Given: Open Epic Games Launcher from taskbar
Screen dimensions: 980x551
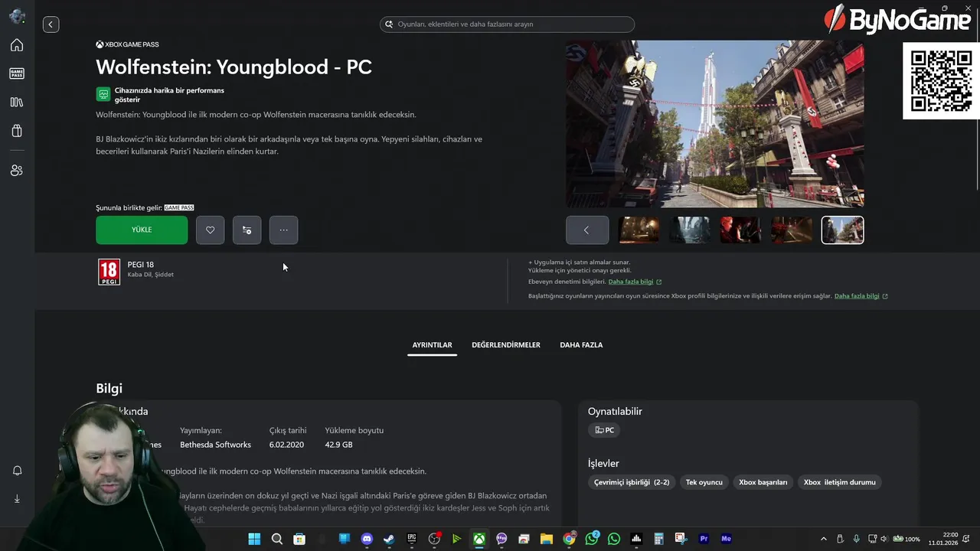Looking at the screenshot, I should [x=411, y=539].
